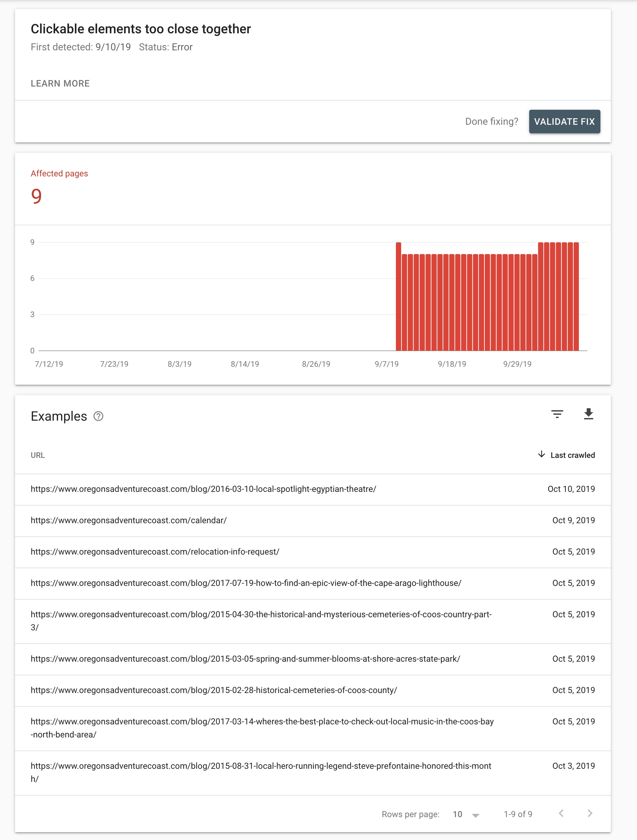
Task: Click the Oct 3, 2019 crawl date
Action: pyautogui.click(x=573, y=766)
